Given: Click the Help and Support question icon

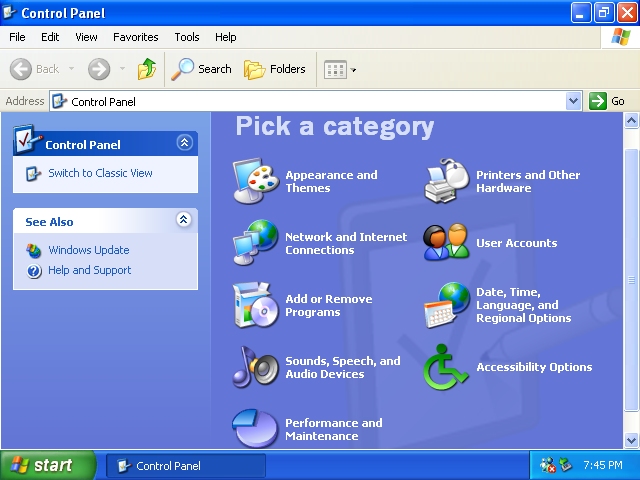Looking at the screenshot, I should tap(34, 271).
